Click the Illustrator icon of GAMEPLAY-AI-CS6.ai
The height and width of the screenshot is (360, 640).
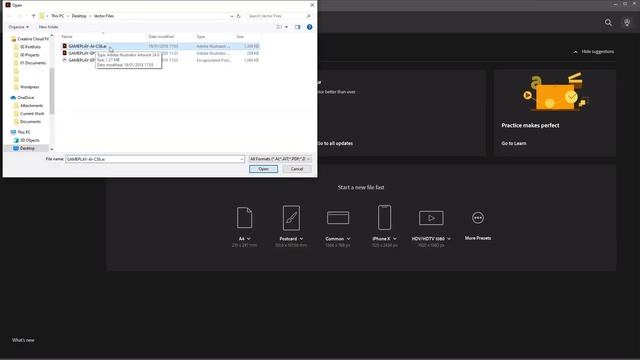click(x=64, y=46)
